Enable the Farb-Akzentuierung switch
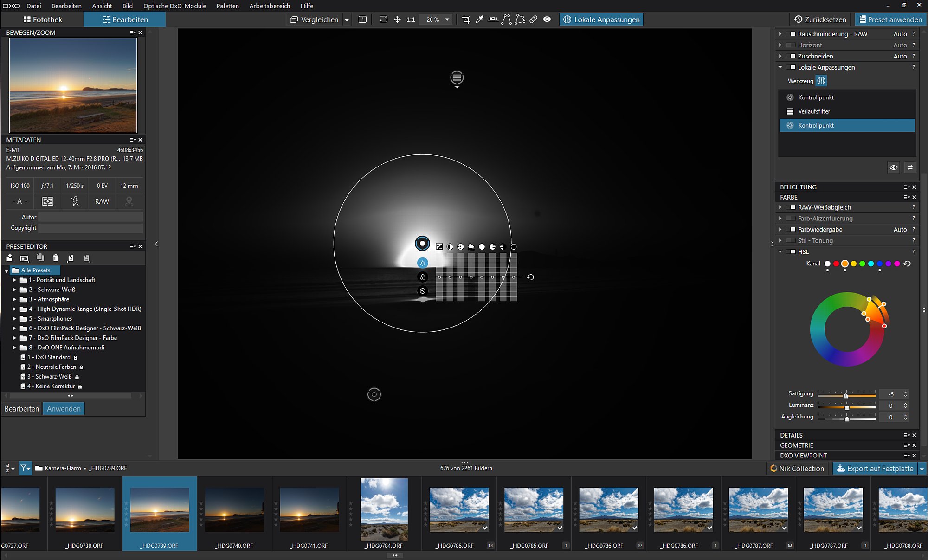Image resolution: width=928 pixels, height=560 pixels. click(791, 219)
